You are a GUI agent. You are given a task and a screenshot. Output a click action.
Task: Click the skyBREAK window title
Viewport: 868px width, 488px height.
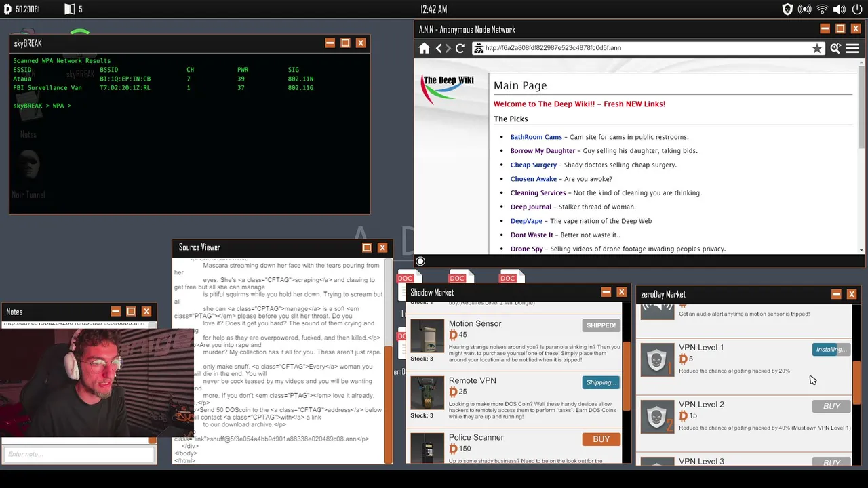[28, 43]
